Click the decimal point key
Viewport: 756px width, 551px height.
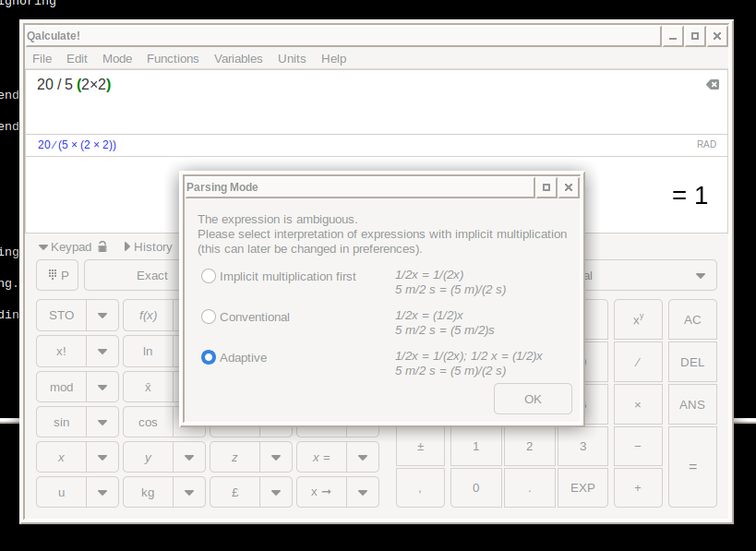(x=530, y=488)
